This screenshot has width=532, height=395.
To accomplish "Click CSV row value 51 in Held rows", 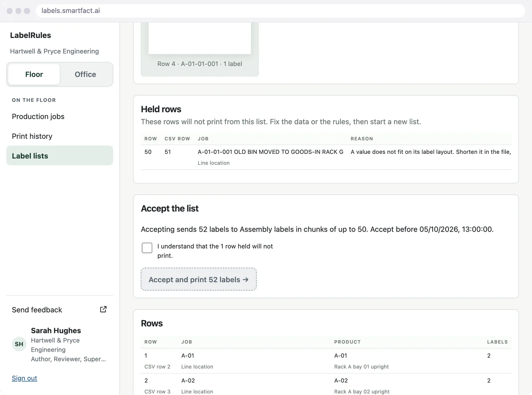I will (x=167, y=152).
